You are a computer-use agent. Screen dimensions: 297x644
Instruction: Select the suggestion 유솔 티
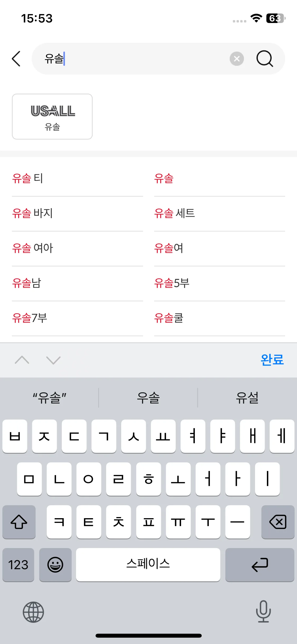27,178
